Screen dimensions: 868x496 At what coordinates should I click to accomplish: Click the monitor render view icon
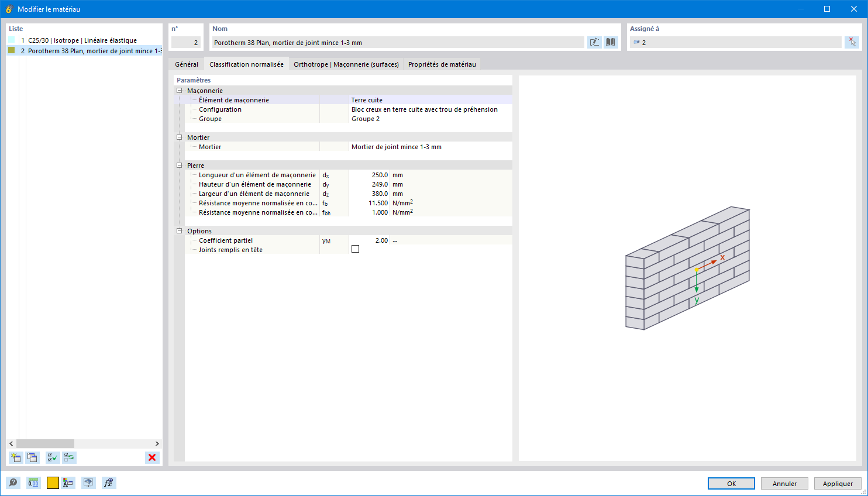(x=88, y=483)
